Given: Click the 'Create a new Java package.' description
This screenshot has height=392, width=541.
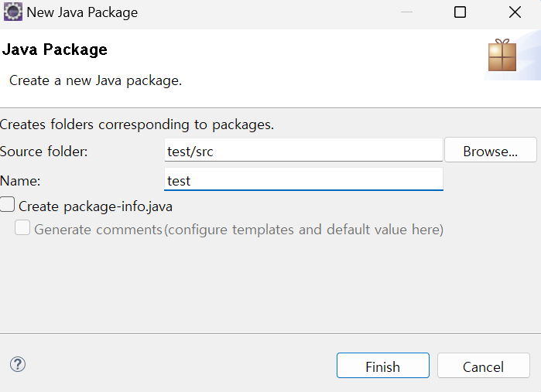Looking at the screenshot, I should tap(95, 80).
